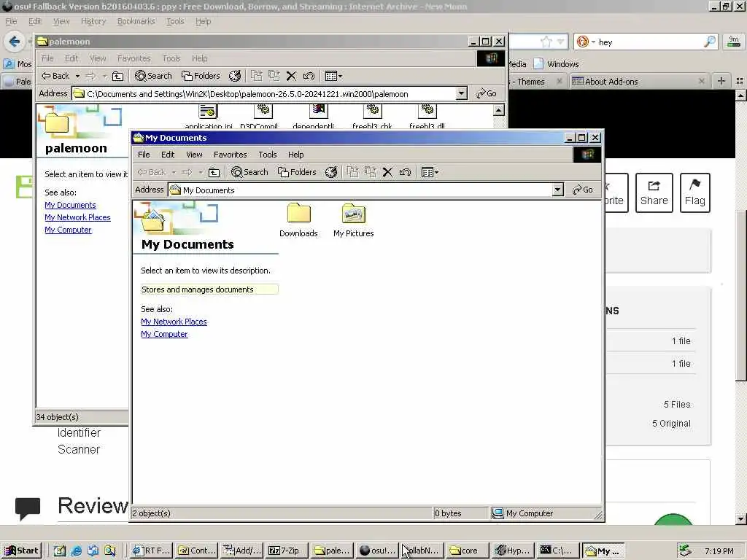This screenshot has width=747, height=560.
Task: Open Views dropdown in palemoon window toolbar
Action: 333,76
